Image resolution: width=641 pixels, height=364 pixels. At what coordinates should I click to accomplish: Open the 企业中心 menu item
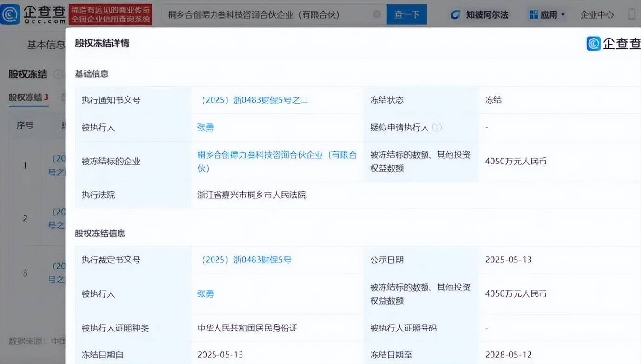[597, 14]
